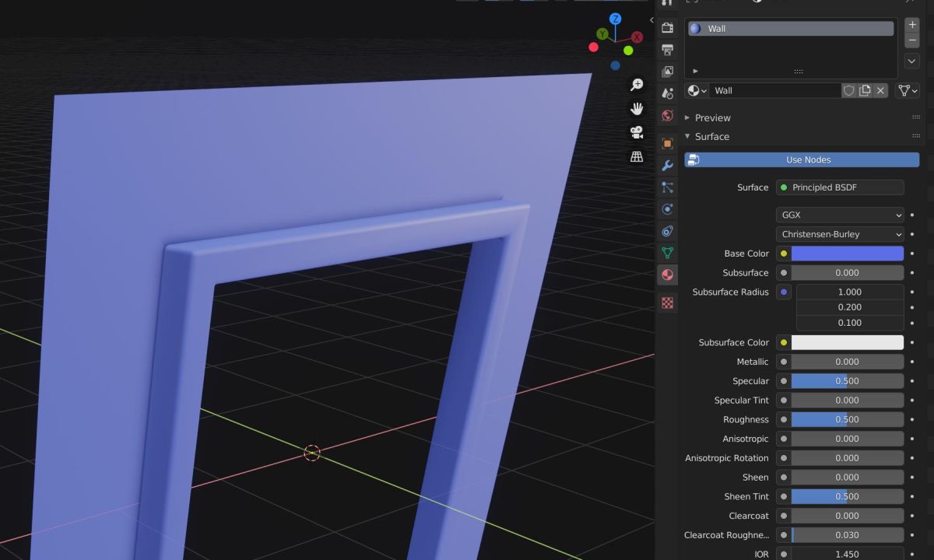
Task: Switch perspective/orthographic with grid icon
Action: click(x=637, y=156)
